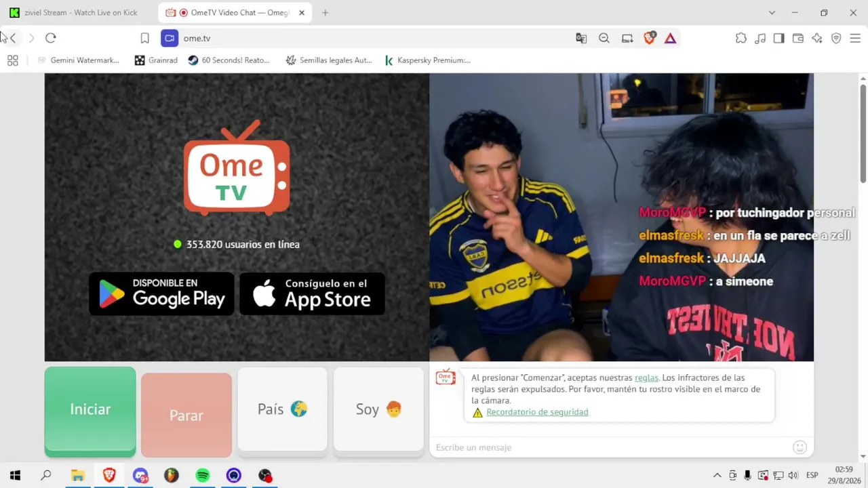
Task: Click "353.820 usuarios en línea" text
Action: (x=243, y=244)
